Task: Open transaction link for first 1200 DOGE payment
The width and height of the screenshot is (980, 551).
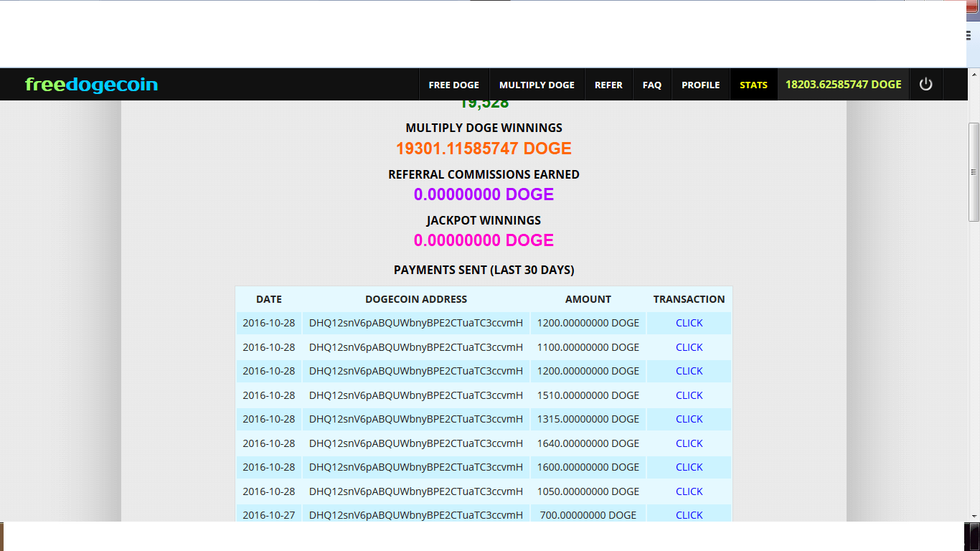Action: point(689,323)
